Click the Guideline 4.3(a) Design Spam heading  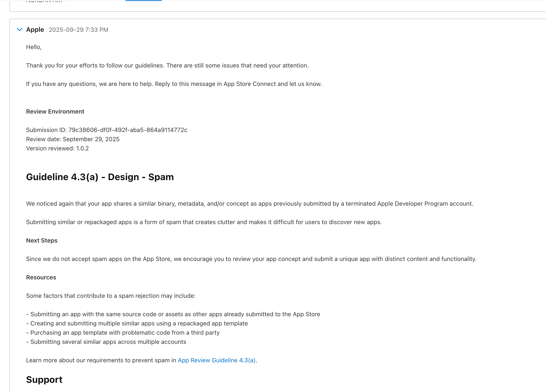click(x=100, y=177)
